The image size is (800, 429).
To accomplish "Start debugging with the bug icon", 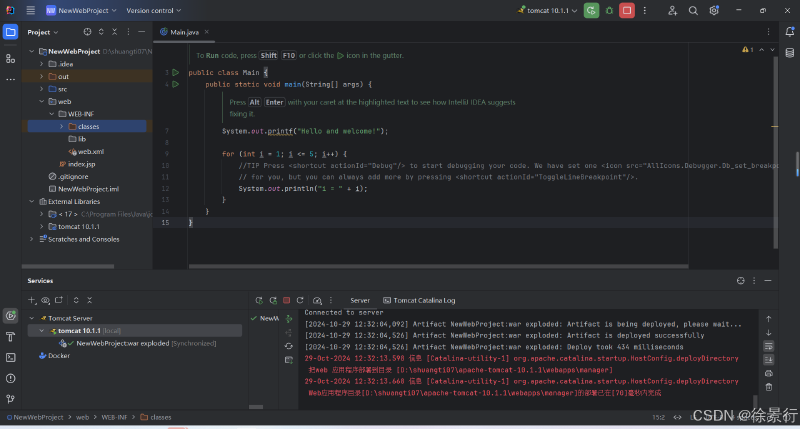I will click(609, 10).
